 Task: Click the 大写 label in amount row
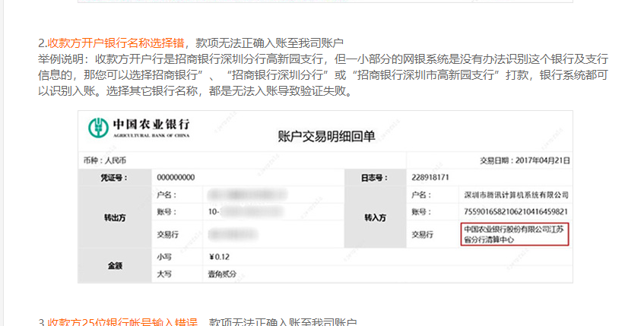pyautogui.click(x=164, y=274)
